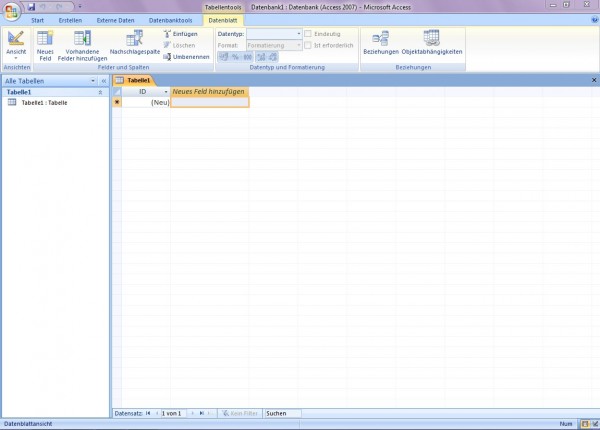Toggle the Ist erforderlich checkbox
Screen dimensions: 600x430
[x=308, y=45]
